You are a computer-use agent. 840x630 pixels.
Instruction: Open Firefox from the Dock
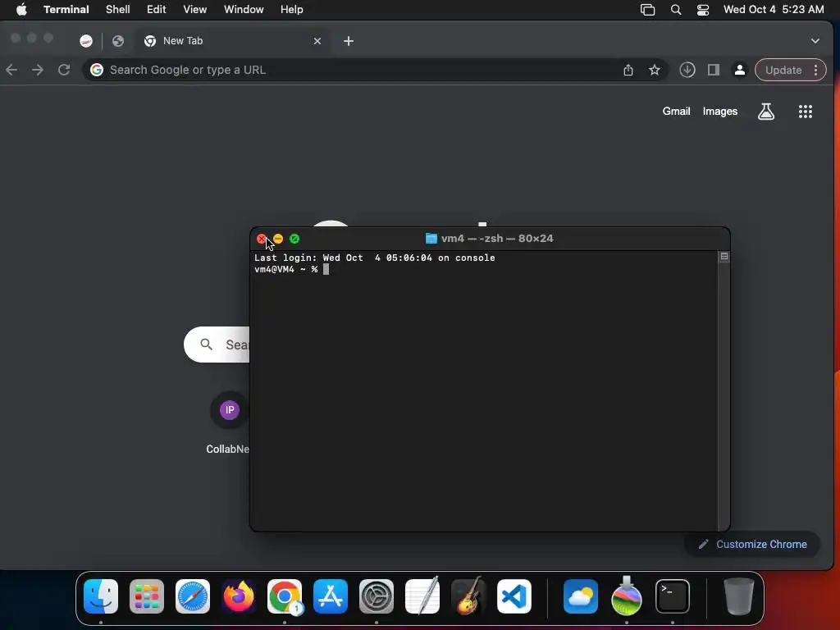239,596
